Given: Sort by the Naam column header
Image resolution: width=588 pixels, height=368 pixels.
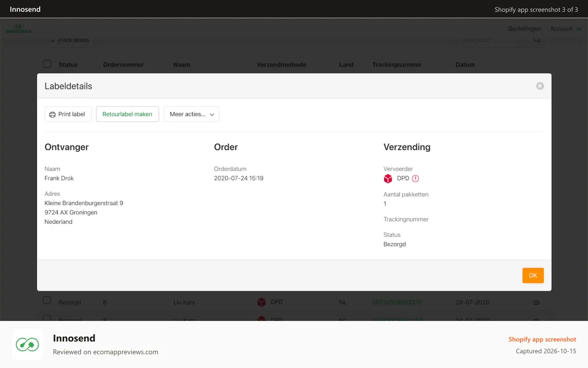Looking at the screenshot, I should (182, 65).
